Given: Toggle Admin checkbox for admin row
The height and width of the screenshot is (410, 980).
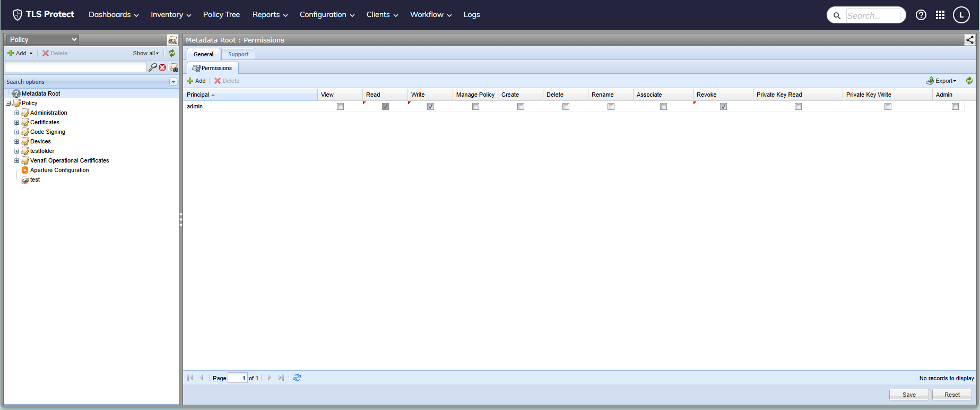Looking at the screenshot, I should [956, 107].
